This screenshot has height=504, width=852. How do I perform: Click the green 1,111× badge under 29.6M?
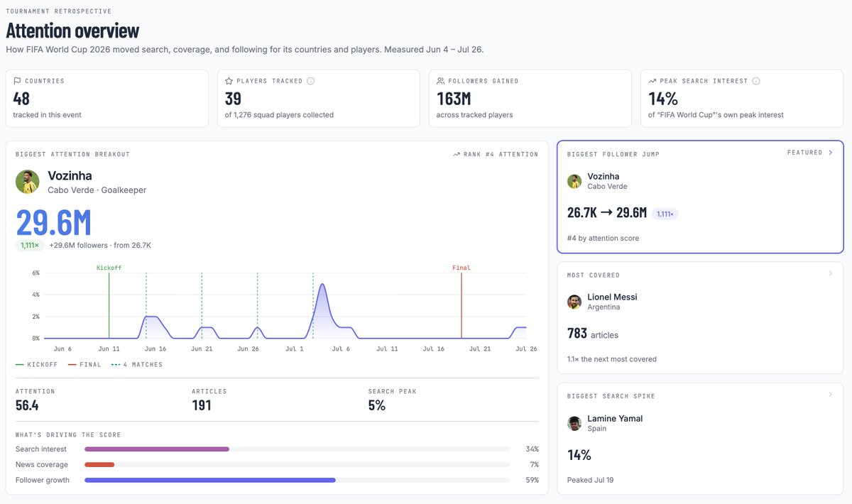[31, 245]
